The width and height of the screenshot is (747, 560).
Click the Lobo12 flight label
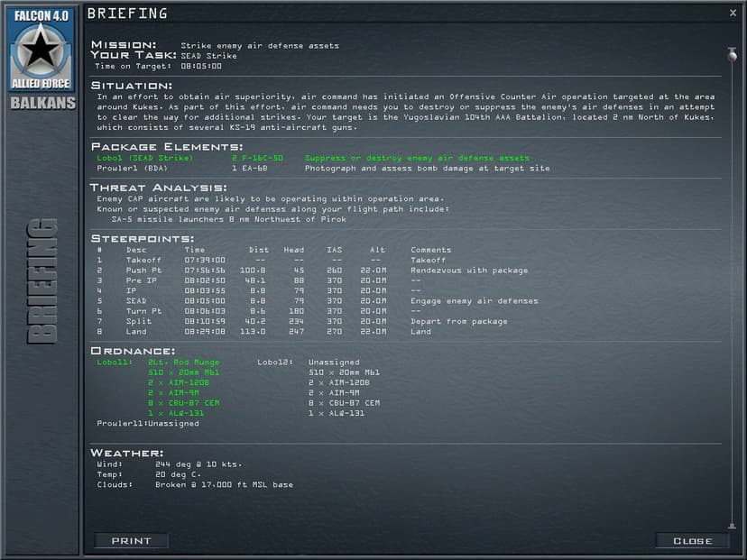[x=275, y=363]
